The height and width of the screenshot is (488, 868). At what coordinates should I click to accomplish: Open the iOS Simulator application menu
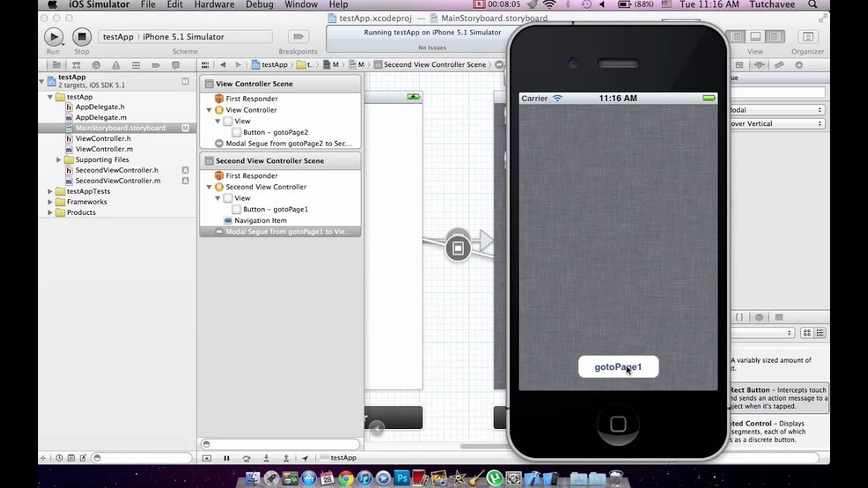pyautogui.click(x=99, y=5)
